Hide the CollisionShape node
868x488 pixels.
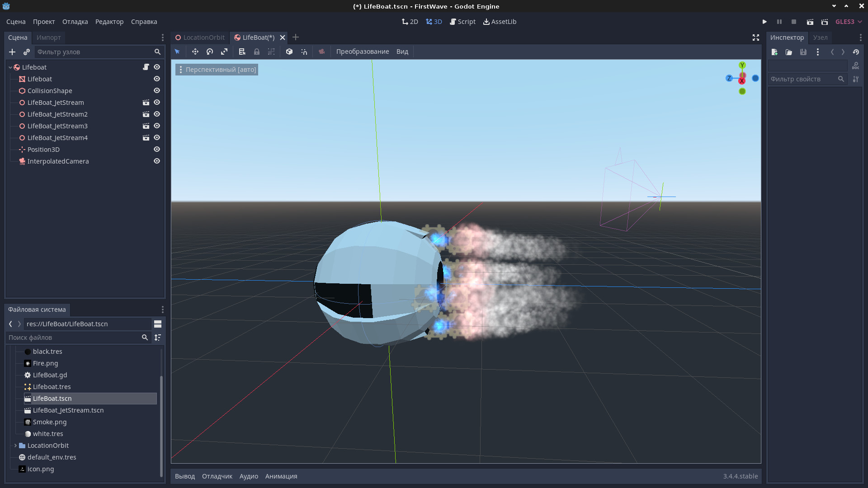click(157, 91)
